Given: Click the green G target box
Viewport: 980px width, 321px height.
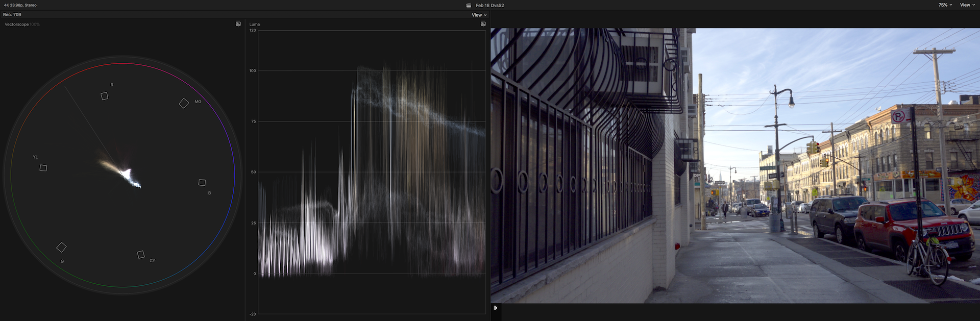Looking at the screenshot, I should (x=61, y=248).
